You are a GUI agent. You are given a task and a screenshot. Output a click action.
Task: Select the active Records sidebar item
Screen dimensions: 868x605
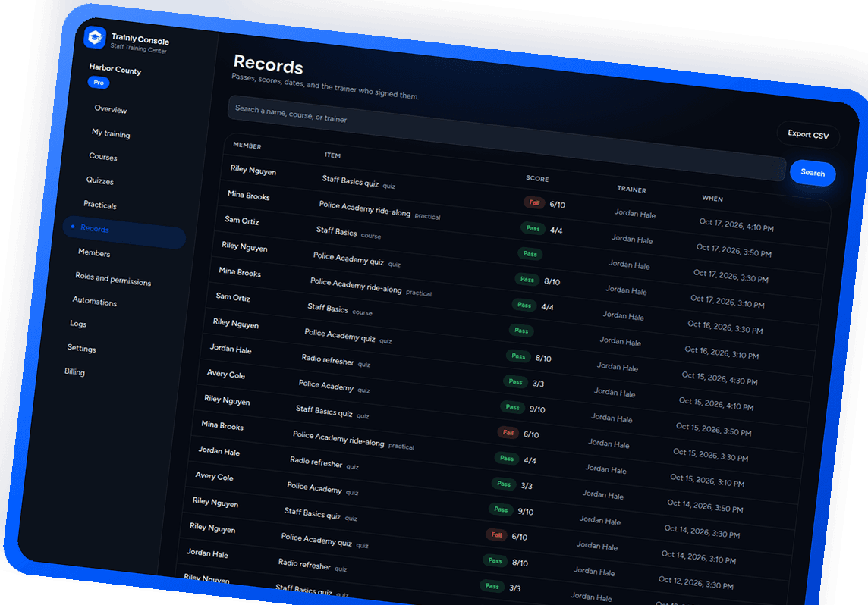tap(124, 232)
